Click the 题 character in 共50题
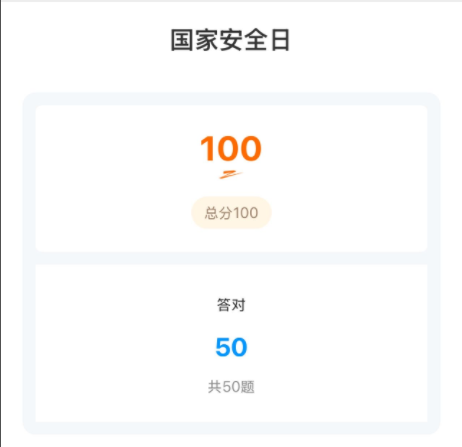462x447 pixels. coord(247,387)
